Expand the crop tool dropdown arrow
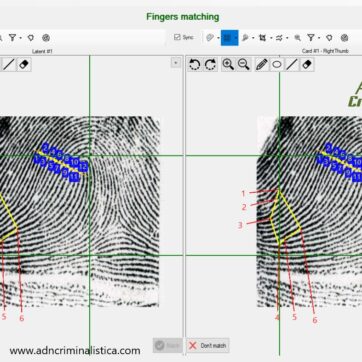The height and width of the screenshot is (362, 362). [x=271, y=38]
